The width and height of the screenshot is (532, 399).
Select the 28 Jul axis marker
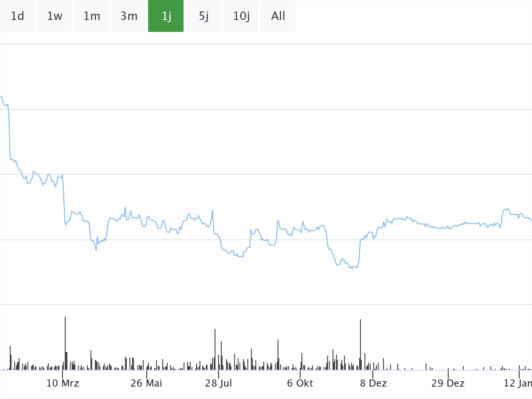tap(219, 383)
